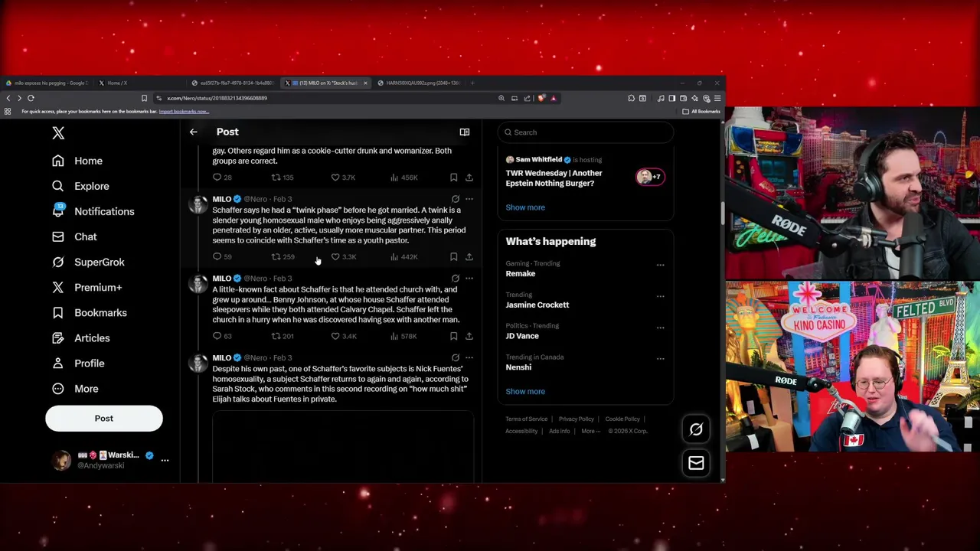This screenshot has height=551, width=980.
Task: Open floating Grok button
Action: 696,429
